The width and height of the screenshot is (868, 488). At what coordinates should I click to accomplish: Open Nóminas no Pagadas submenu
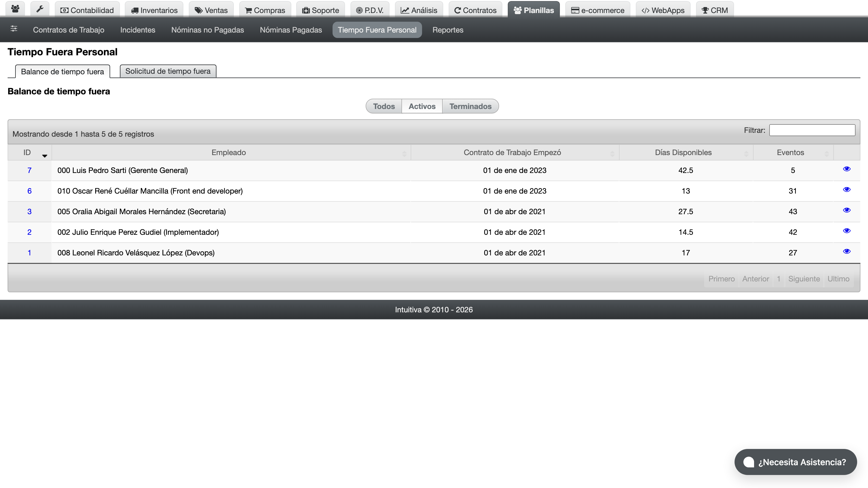[208, 30]
